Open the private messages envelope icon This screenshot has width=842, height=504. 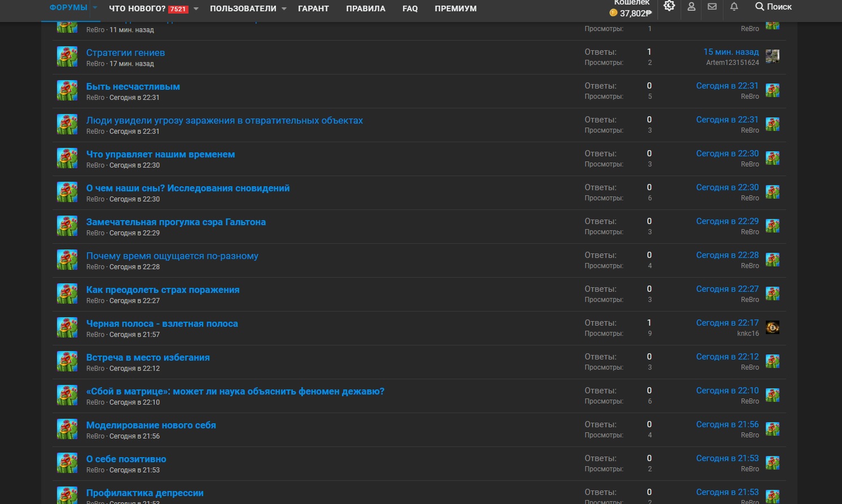pos(712,7)
